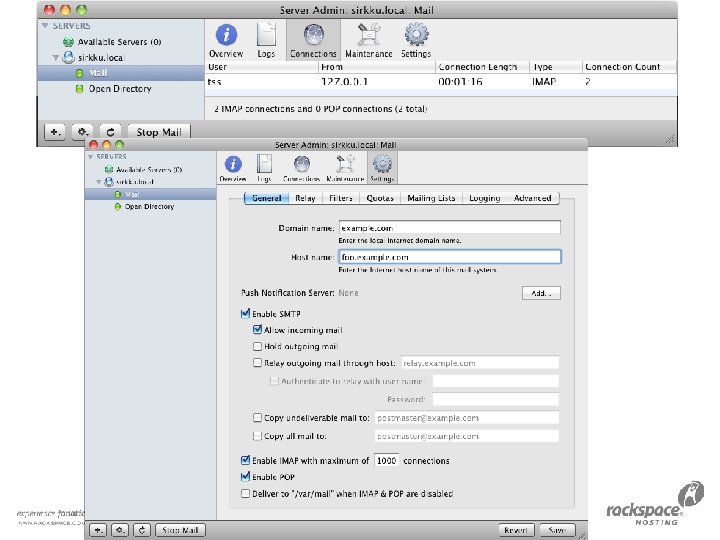This screenshot has width=720, height=540.
Task: Switch to the Filters settings tab
Action: click(341, 198)
